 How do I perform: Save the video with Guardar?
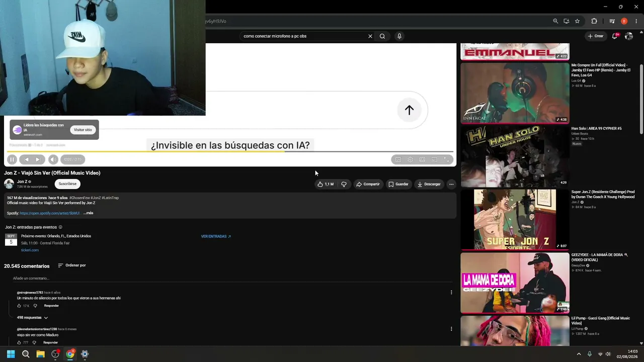coord(398,184)
